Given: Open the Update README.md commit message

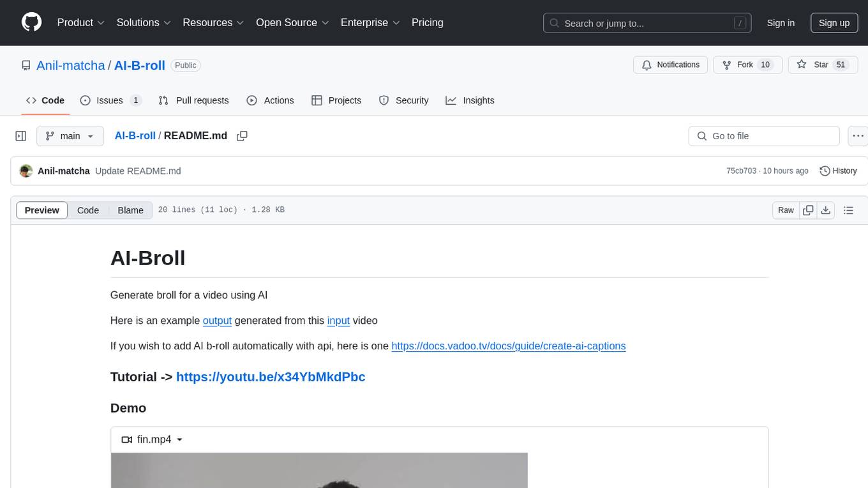Looking at the screenshot, I should pos(138,171).
